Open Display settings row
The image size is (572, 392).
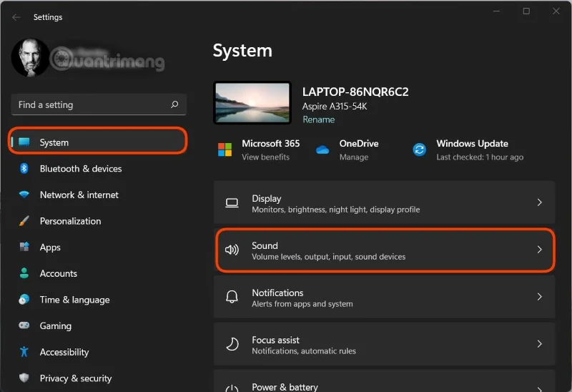[384, 202]
